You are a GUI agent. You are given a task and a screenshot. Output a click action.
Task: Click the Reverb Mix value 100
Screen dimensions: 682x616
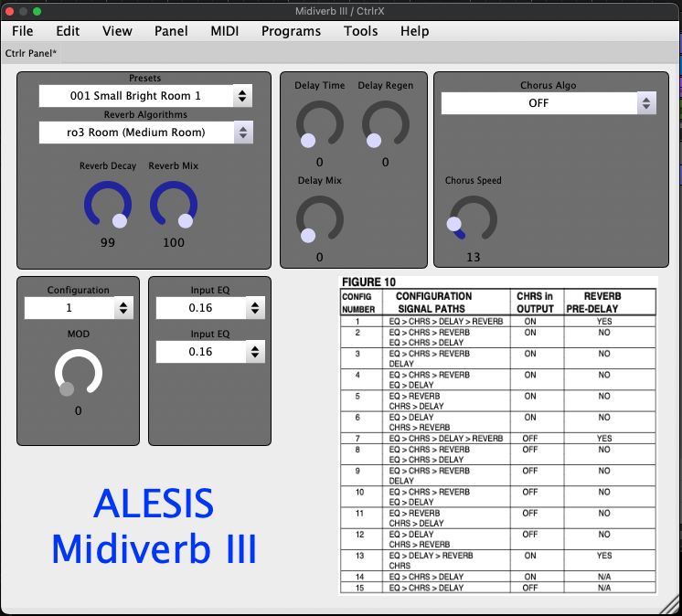pos(174,242)
